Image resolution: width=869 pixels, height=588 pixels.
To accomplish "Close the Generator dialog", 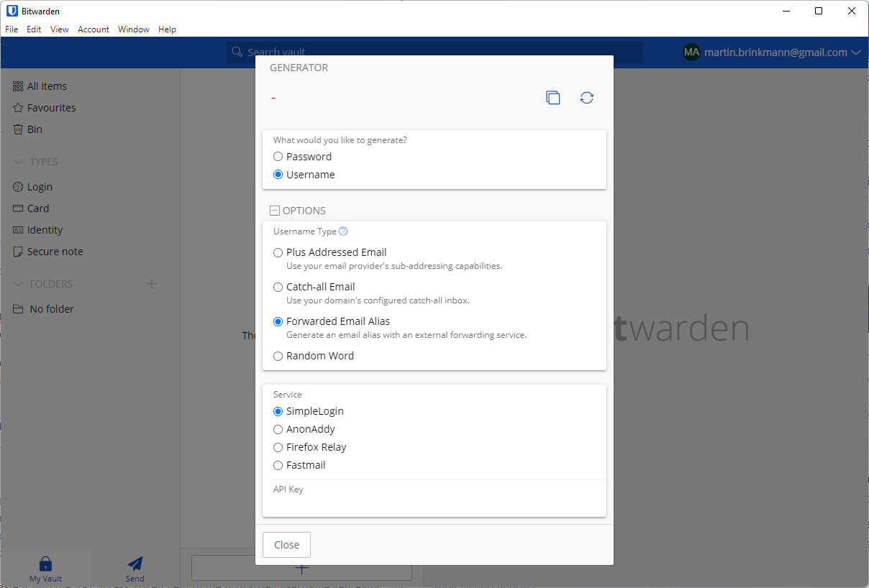I will click(286, 544).
